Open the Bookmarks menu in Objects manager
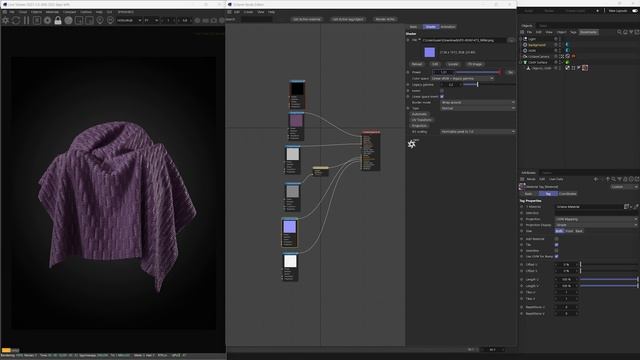The width and height of the screenshot is (640, 360). (x=588, y=32)
